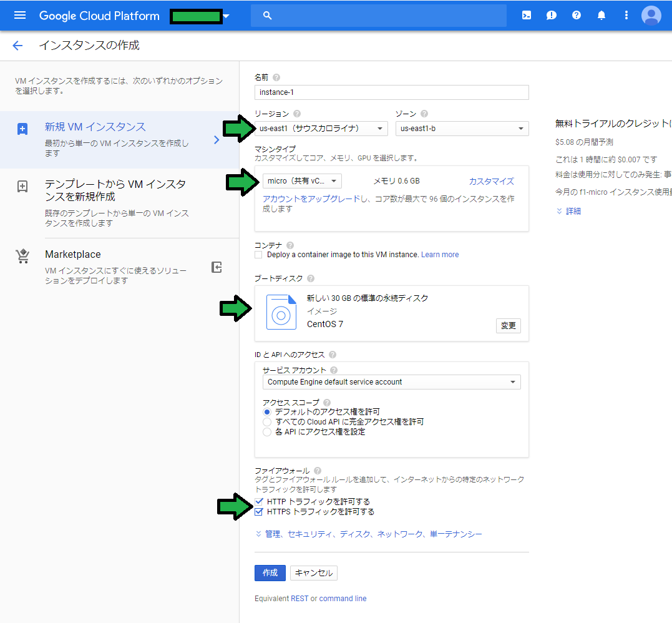Click the search magnifier icon
This screenshot has width=672, height=623.
pos(267,16)
